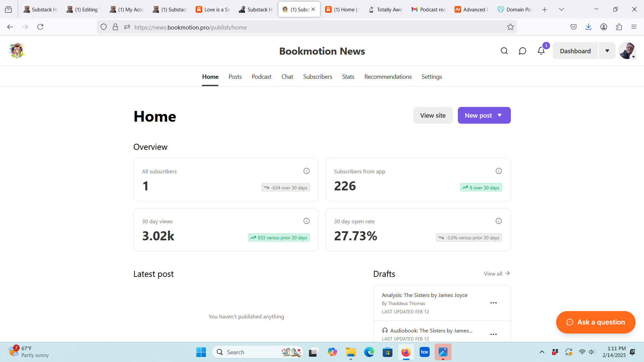This screenshot has width=644, height=362.
Task: Select the Home tab
Action: click(x=210, y=77)
